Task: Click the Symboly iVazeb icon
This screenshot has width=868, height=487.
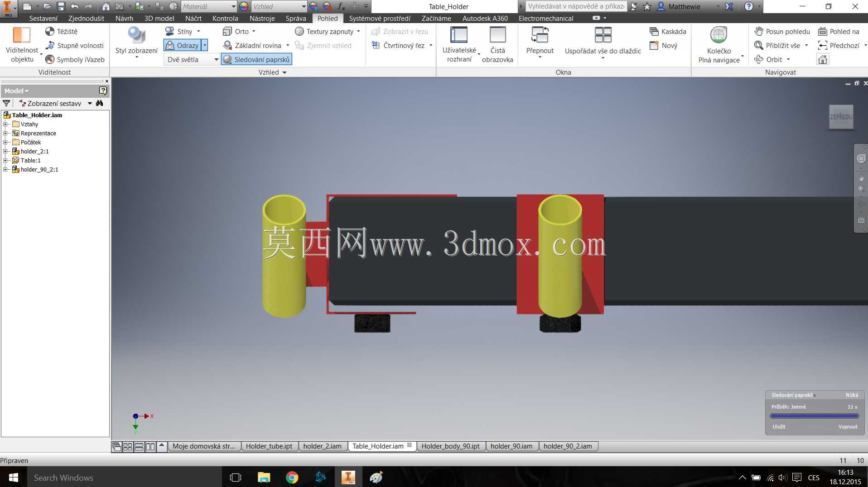Action: [50, 59]
